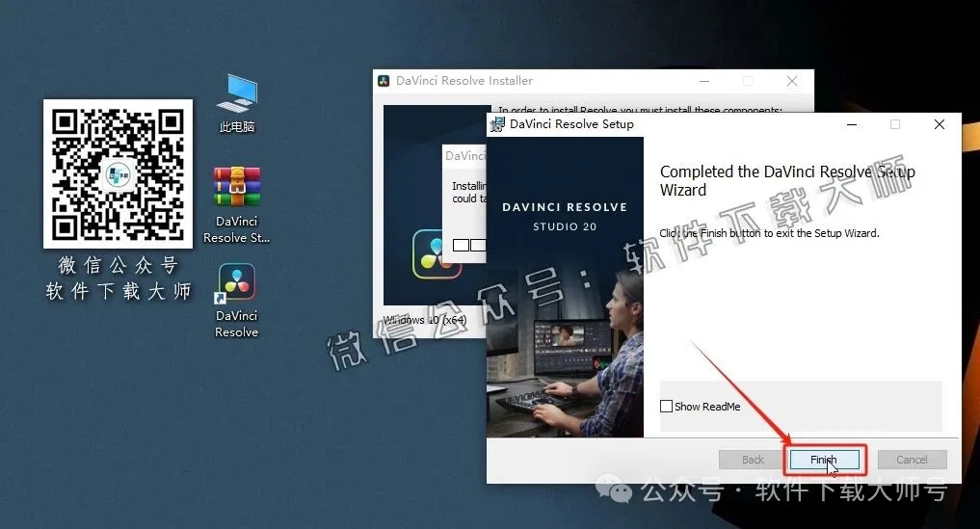Click the WeChat QR code image

pos(118,173)
